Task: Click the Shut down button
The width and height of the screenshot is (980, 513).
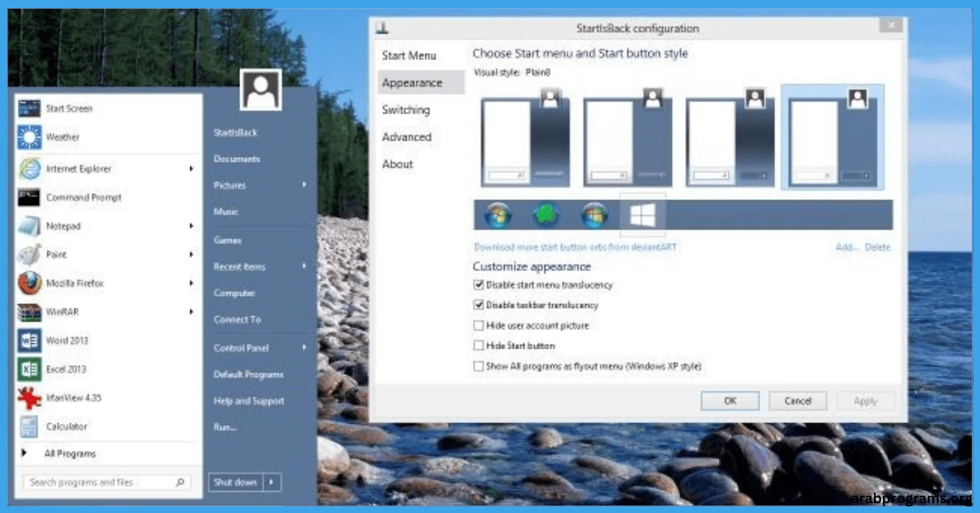Action: pos(235,482)
